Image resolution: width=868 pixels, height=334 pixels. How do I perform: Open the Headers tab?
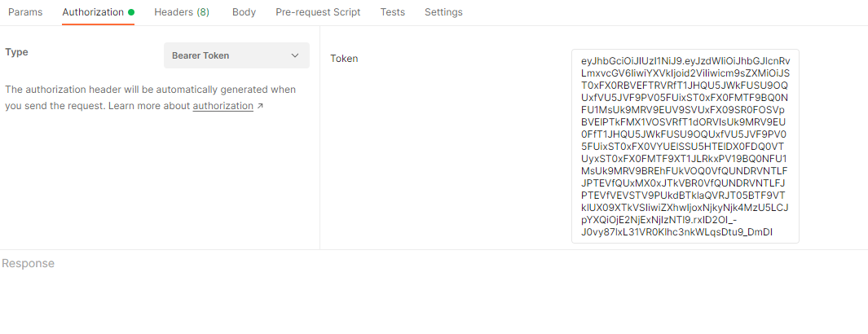click(181, 12)
